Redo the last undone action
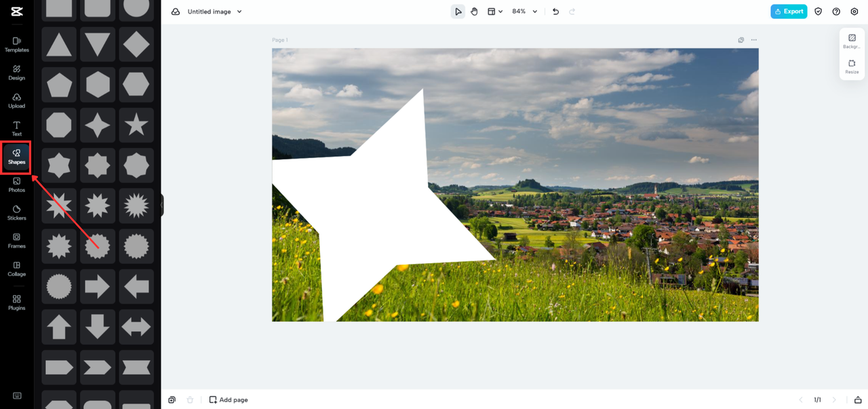Viewport: 868px width, 409px height. (572, 12)
